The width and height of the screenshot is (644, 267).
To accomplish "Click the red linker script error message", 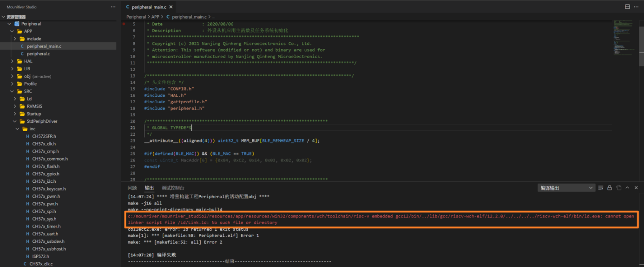I will [x=381, y=219].
